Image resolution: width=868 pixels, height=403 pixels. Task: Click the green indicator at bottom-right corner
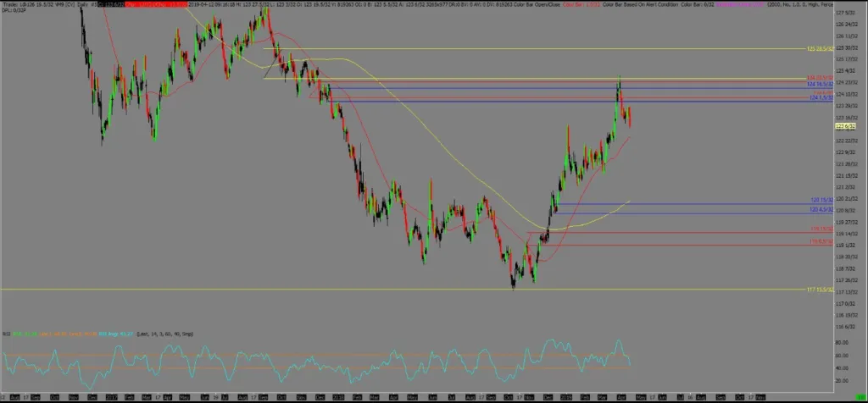(x=861, y=397)
